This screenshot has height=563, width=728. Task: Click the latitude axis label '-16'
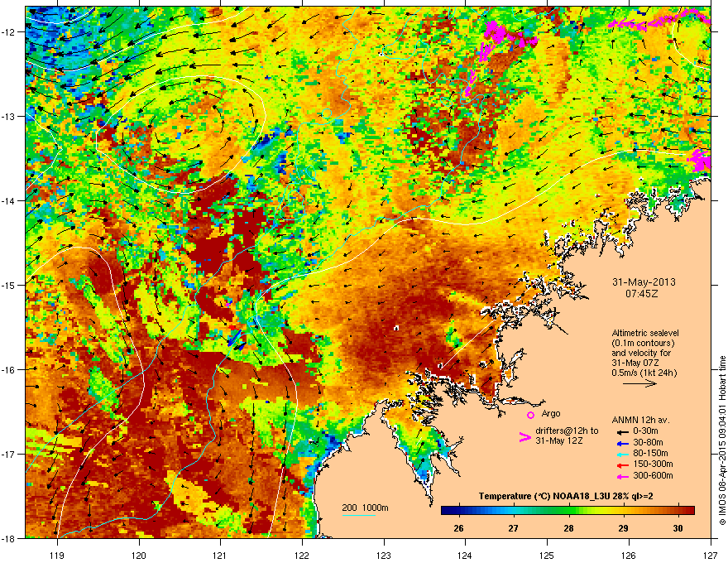[8, 369]
